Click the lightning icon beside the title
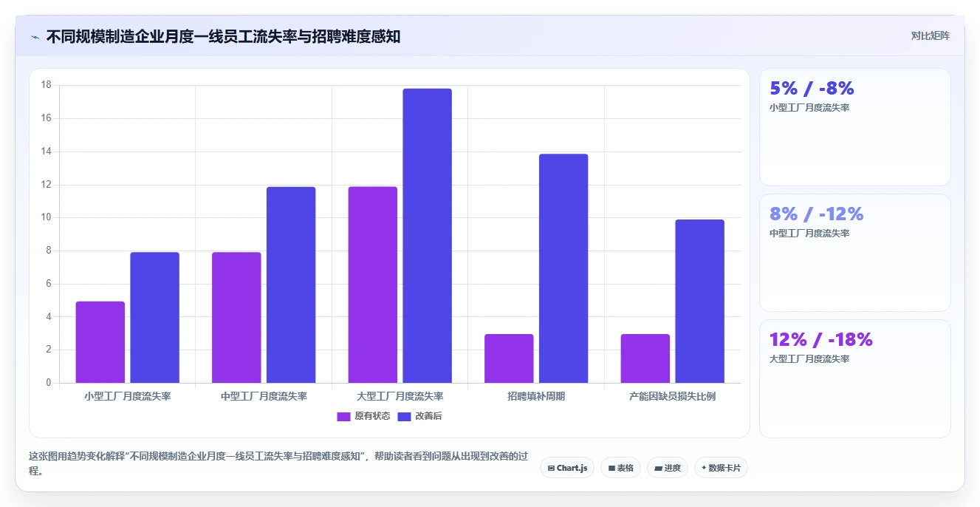Viewport: 980px width, 507px height. point(35,37)
